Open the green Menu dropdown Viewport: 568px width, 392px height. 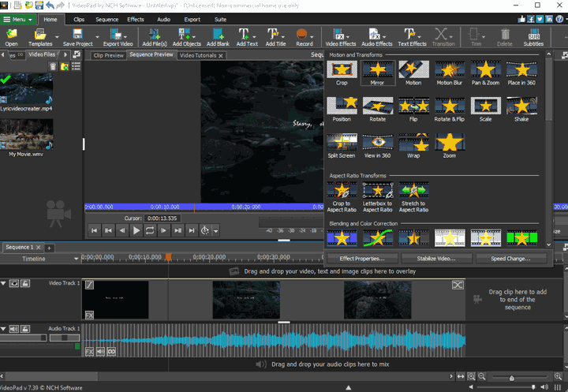[x=19, y=18]
